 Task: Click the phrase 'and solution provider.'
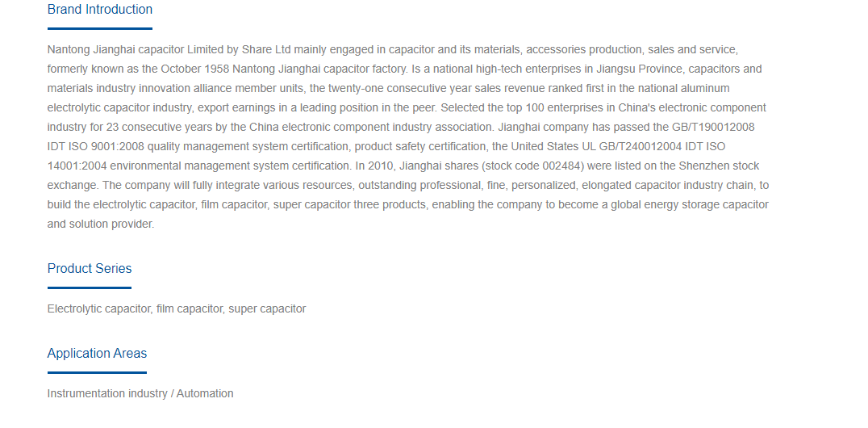coord(101,224)
